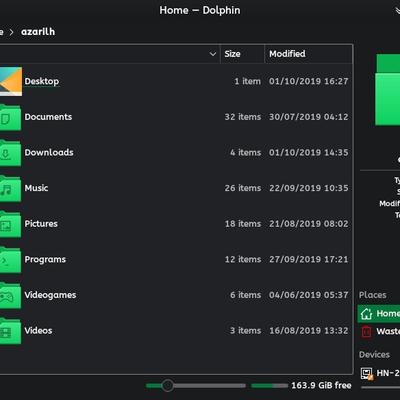Click the free disk space bar

tap(269, 386)
